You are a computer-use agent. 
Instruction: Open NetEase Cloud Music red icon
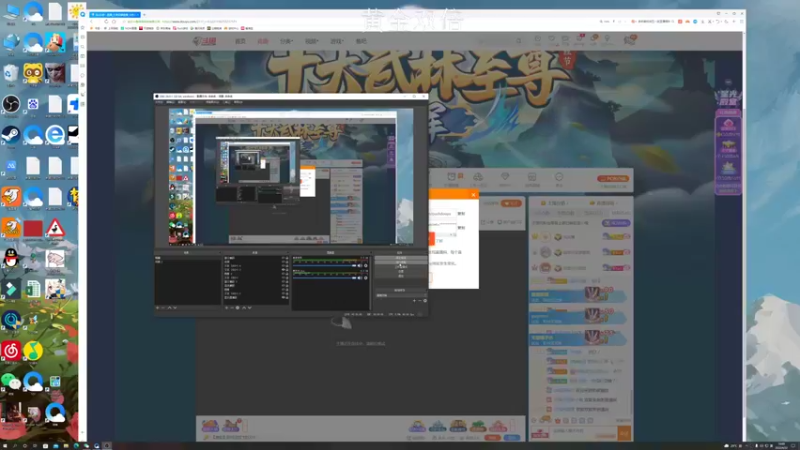click(11, 351)
